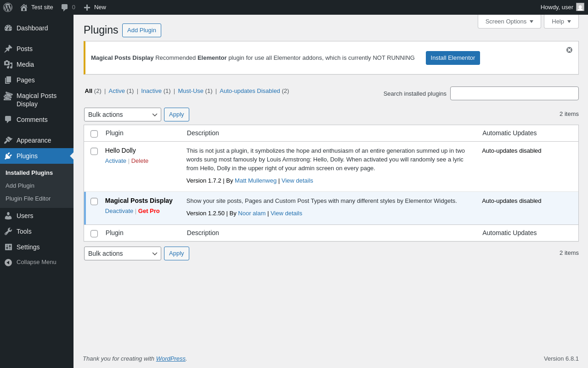This screenshot has height=368, width=588.
Task: Open Appearance menu item
Action: coord(37,140)
